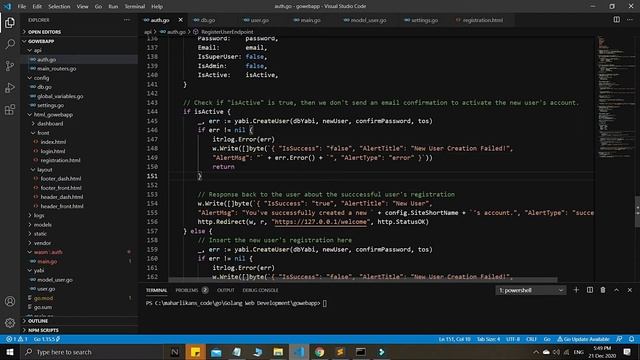Open the https://127.0.0.1/welcome link in code
This screenshot has height=360, width=640.
click(x=320, y=222)
